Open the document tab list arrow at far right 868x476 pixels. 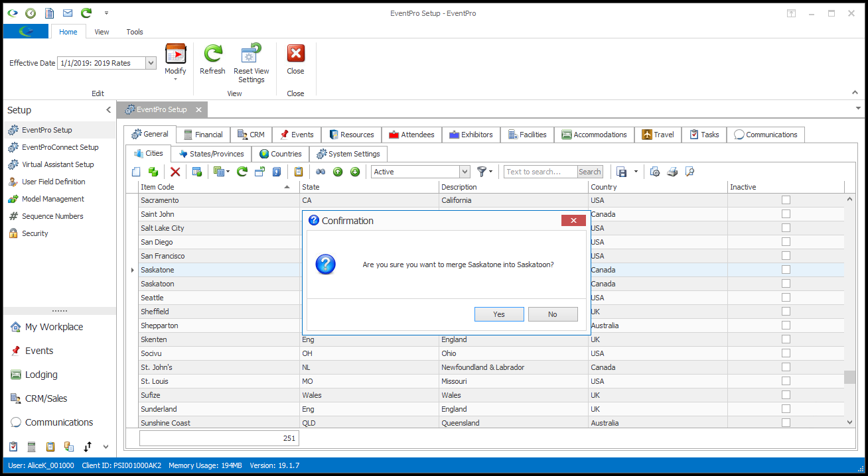(x=858, y=108)
